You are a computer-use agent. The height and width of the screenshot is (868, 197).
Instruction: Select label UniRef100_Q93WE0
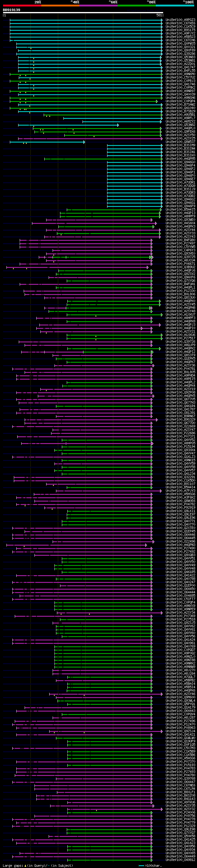point(180,220)
